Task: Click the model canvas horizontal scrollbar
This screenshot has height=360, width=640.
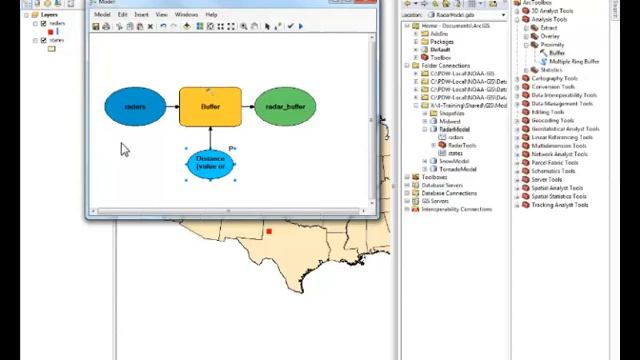Action: pyautogui.click(x=229, y=211)
